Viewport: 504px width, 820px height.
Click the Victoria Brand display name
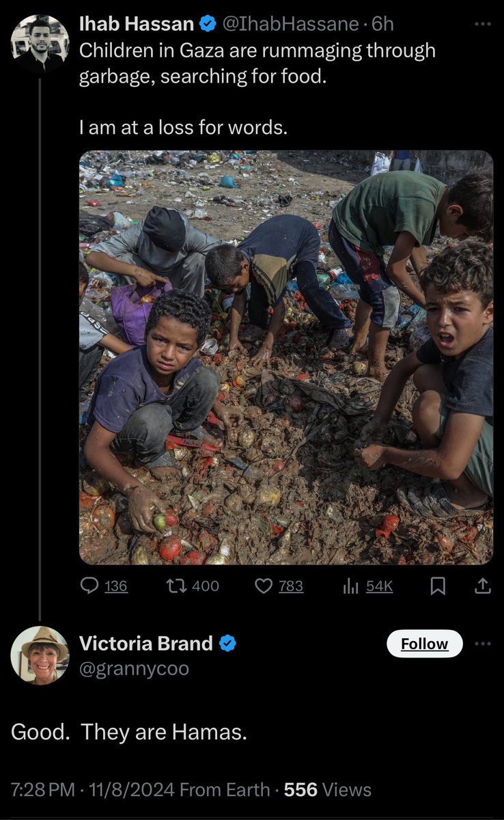146,643
